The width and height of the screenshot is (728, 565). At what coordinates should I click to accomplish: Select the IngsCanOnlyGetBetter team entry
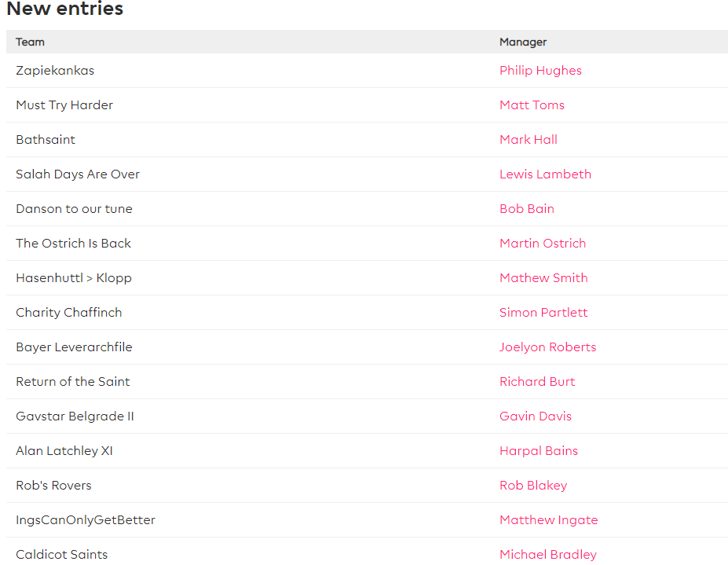86,520
